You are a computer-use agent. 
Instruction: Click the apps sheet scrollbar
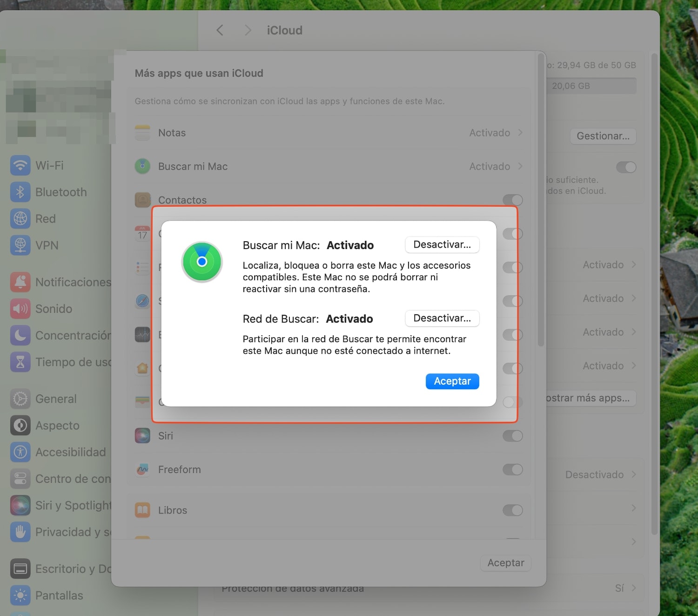point(541,200)
